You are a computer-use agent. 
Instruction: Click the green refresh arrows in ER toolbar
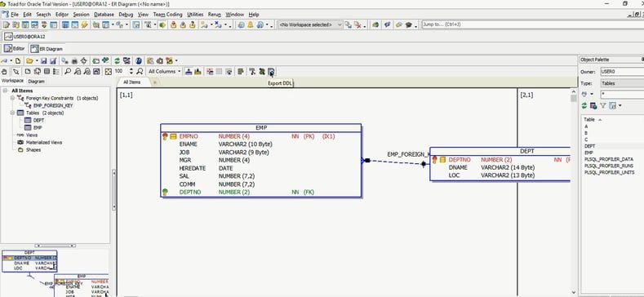click(x=117, y=61)
